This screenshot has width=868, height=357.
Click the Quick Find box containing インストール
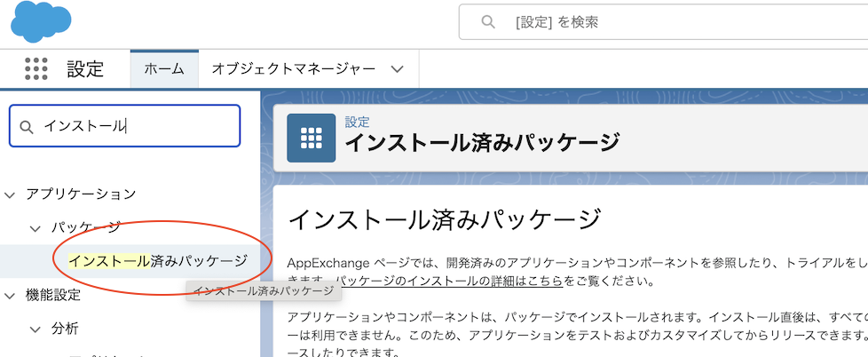point(124,125)
